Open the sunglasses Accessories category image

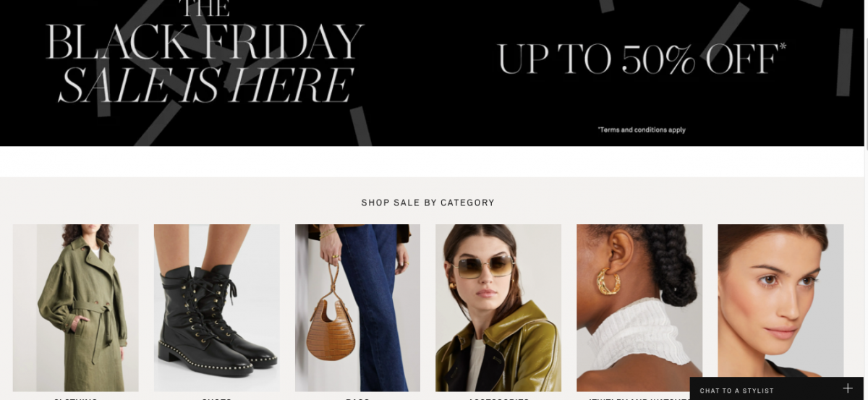[498, 307]
